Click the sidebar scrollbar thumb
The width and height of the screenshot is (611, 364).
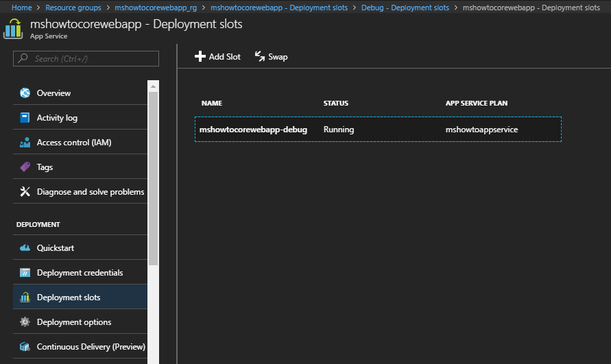pyautogui.click(x=153, y=178)
